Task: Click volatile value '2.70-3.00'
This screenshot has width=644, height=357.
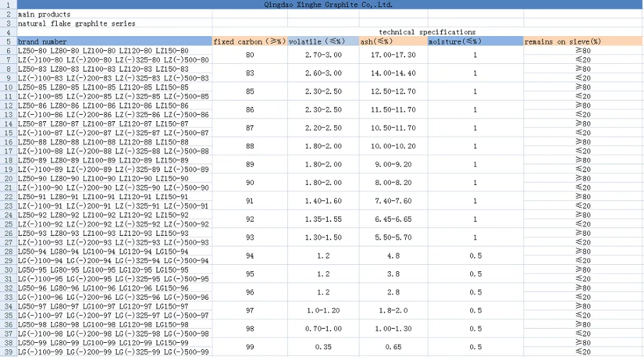Action: coord(323,55)
